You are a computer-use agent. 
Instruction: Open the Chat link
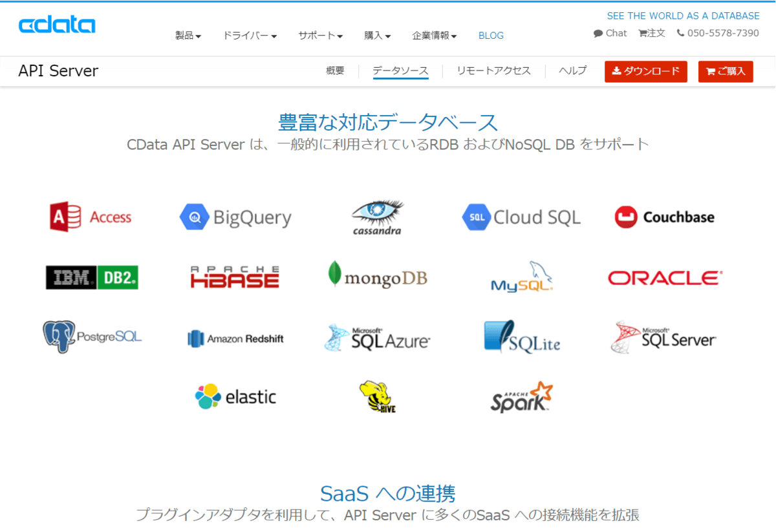click(610, 33)
